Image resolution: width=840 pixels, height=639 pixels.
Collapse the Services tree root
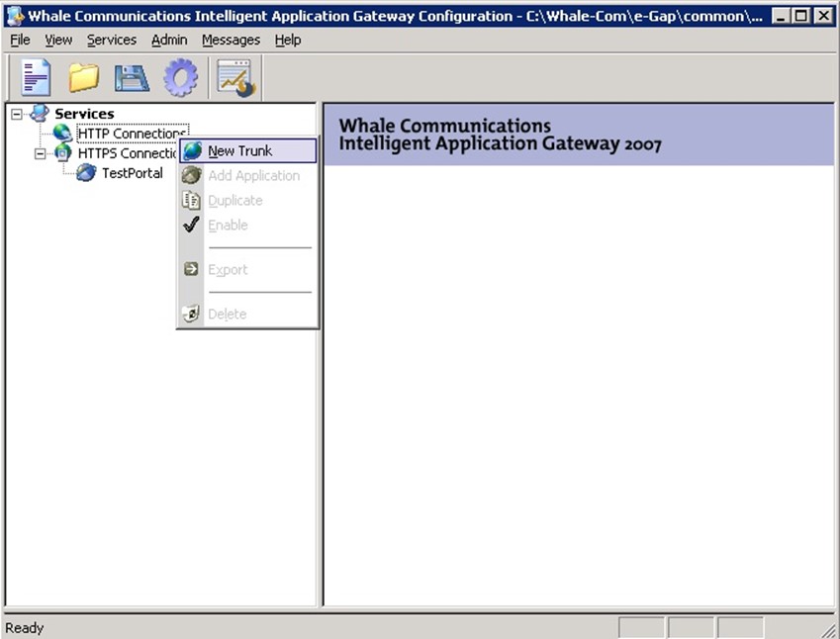point(16,114)
